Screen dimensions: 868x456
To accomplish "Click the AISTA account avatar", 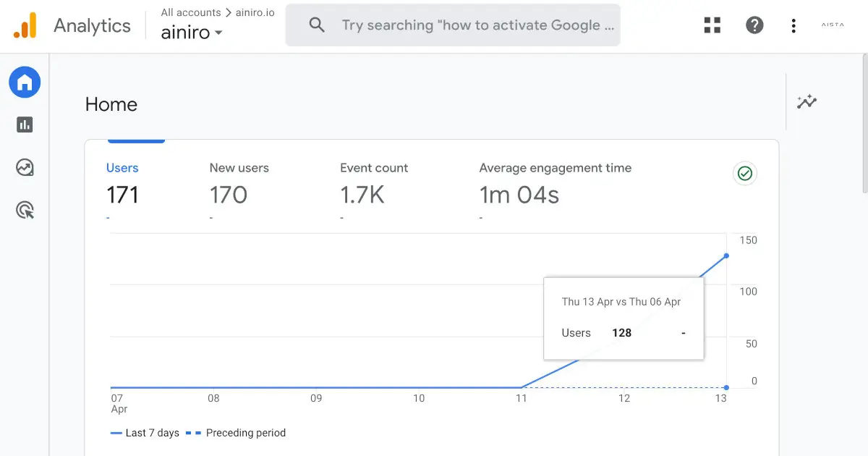I will tap(833, 25).
